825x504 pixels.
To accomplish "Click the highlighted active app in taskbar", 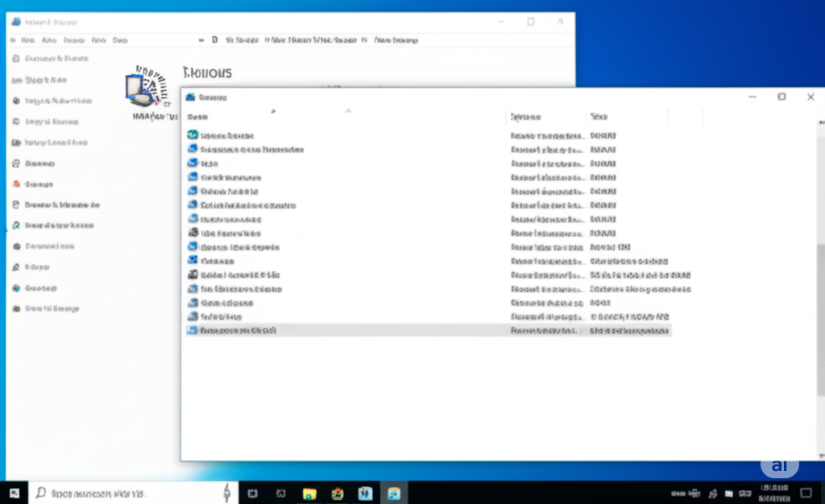I will [393, 494].
